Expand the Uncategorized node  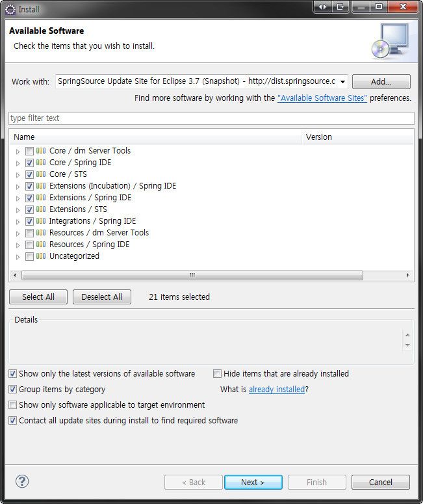18,257
